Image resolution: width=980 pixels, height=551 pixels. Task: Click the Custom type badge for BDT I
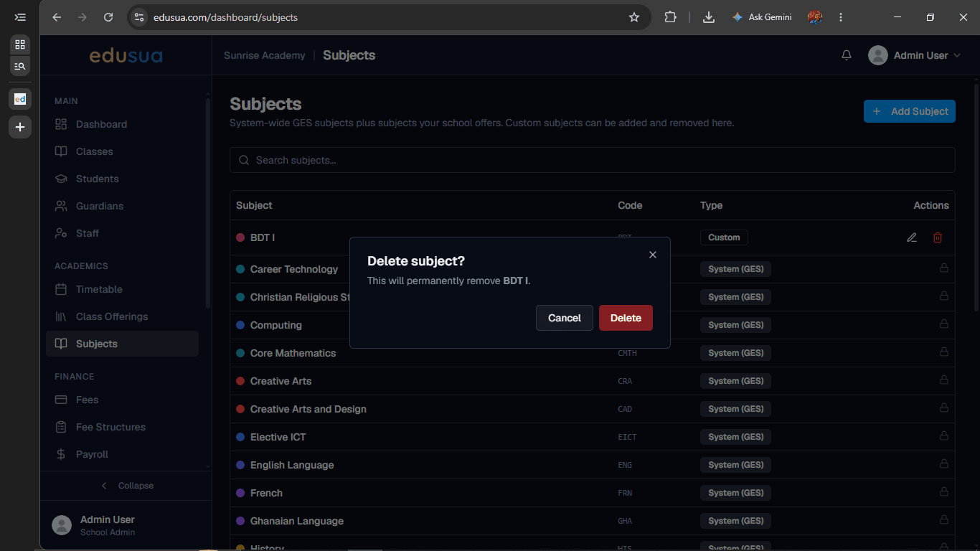tap(724, 237)
